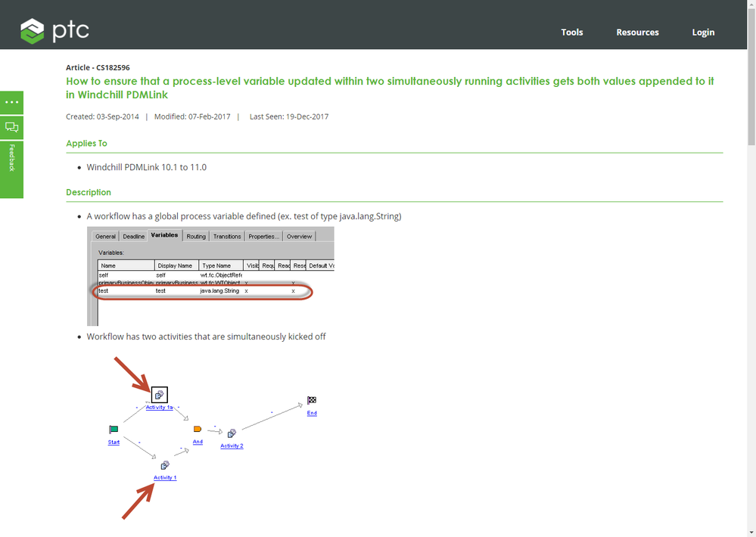The height and width of the screenshot is (537, 756).
Task: Click the And connector icon
Action: tap(198, 429)
